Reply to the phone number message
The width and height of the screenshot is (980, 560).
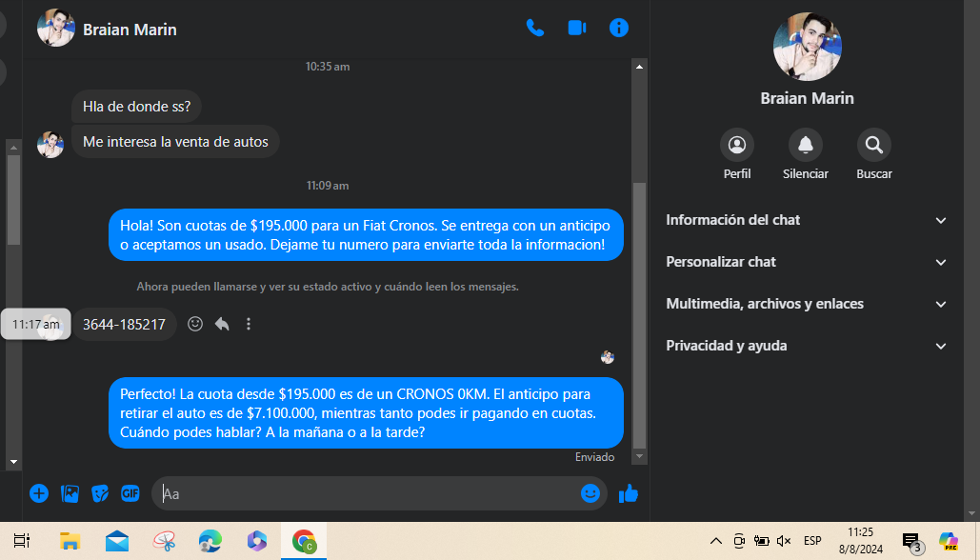(222, 324)
